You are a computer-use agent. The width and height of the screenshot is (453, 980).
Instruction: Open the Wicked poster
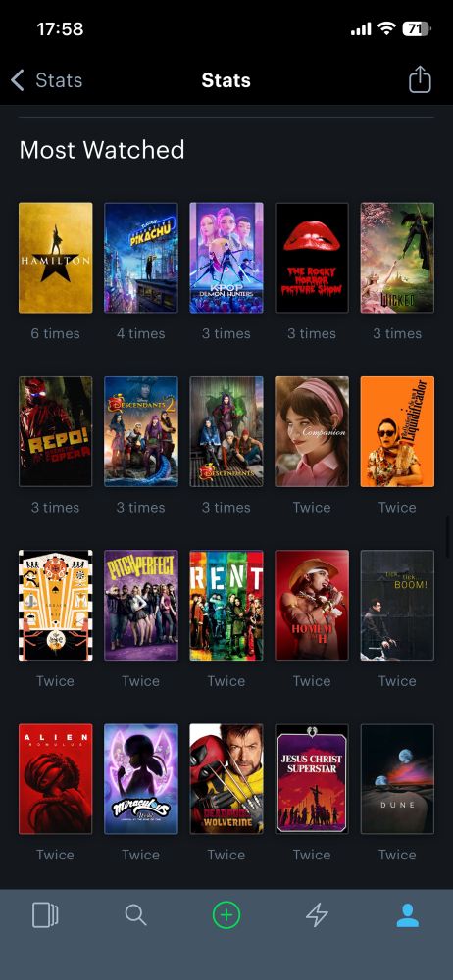[397, 258]
